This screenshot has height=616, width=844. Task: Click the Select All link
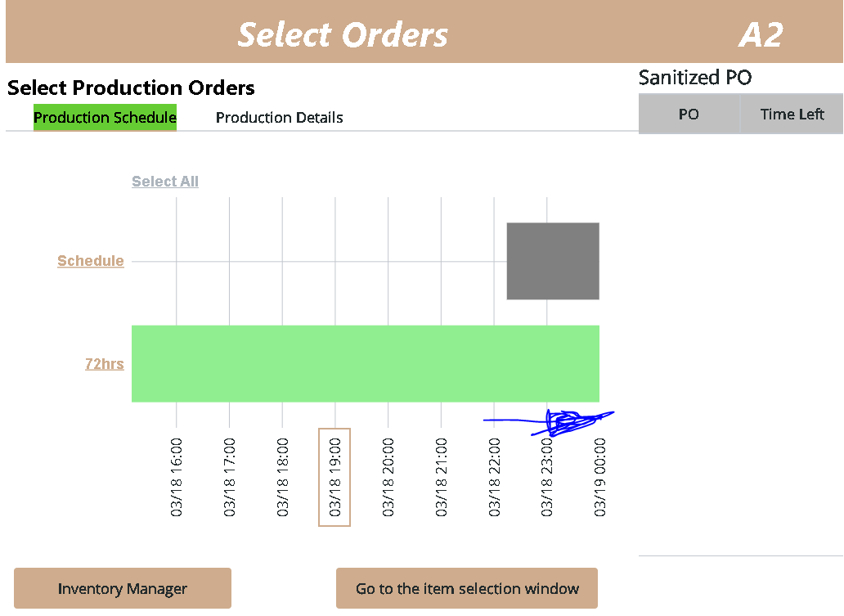tap(165, 182)
